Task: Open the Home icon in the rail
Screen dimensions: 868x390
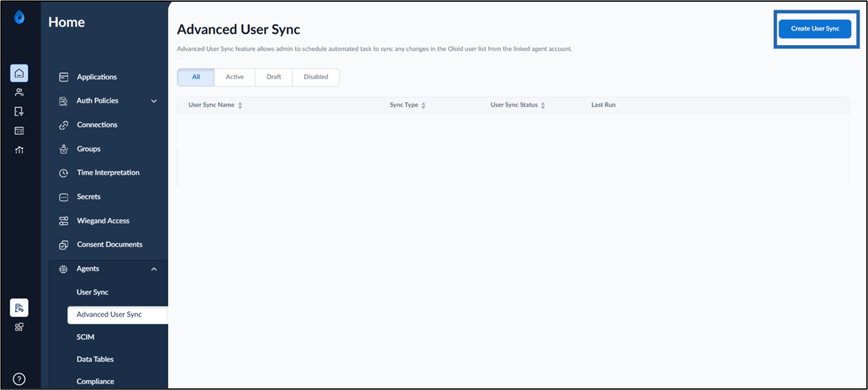Action: (19, 73)
